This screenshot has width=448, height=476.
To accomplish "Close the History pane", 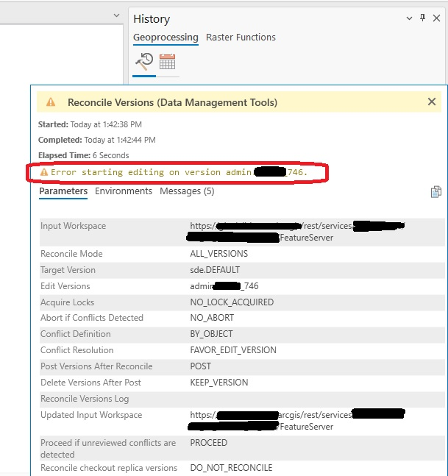I will pyautogui.click(x=436, y=18).
